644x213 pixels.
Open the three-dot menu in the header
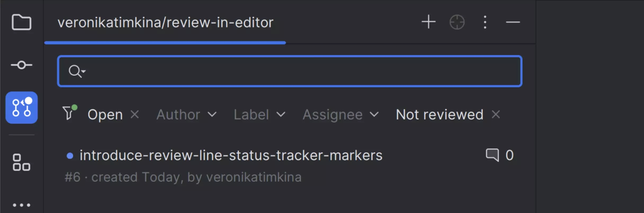(485, 22)
